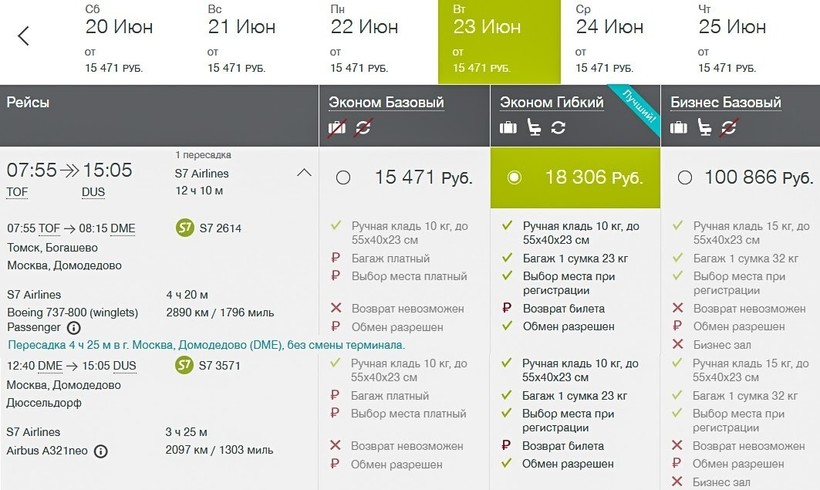
Task: Click the S7 logo beside flight S7 2614
Action: click(x=184, y=228)
